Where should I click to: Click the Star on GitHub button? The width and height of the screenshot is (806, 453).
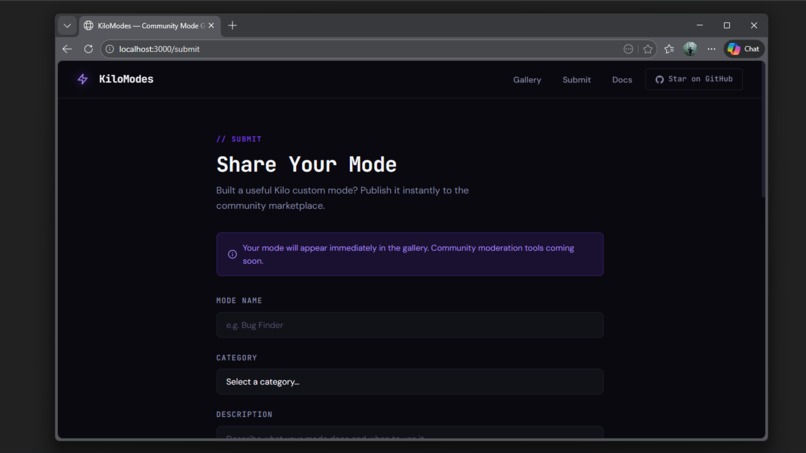(x=694, y=79)
